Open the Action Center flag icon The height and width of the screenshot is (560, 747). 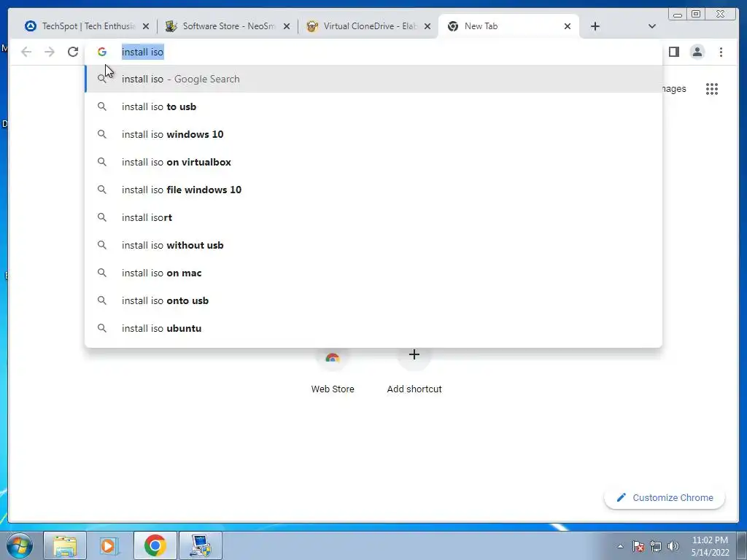coord(638,546)
